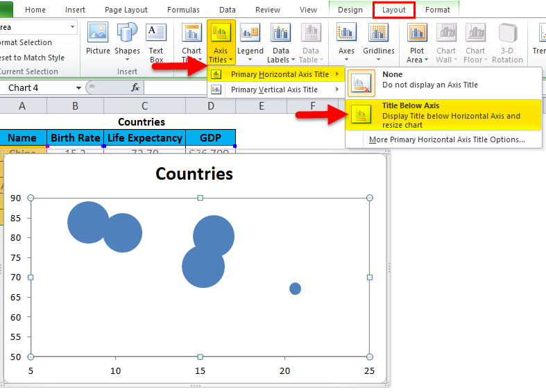This screenshot has height=392, width=546.
Task: Select column F header
Action: (x=313, y=106)
